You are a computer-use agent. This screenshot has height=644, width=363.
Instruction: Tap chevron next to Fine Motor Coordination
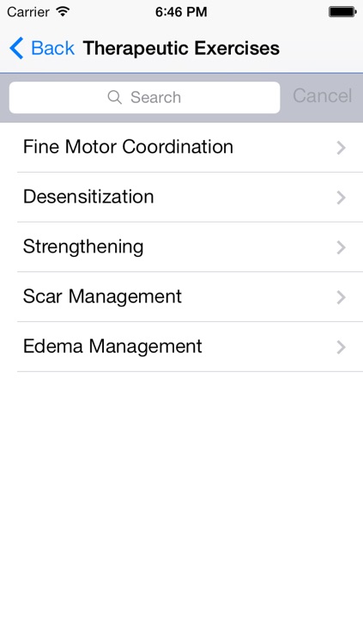click(x=341, y=148)
